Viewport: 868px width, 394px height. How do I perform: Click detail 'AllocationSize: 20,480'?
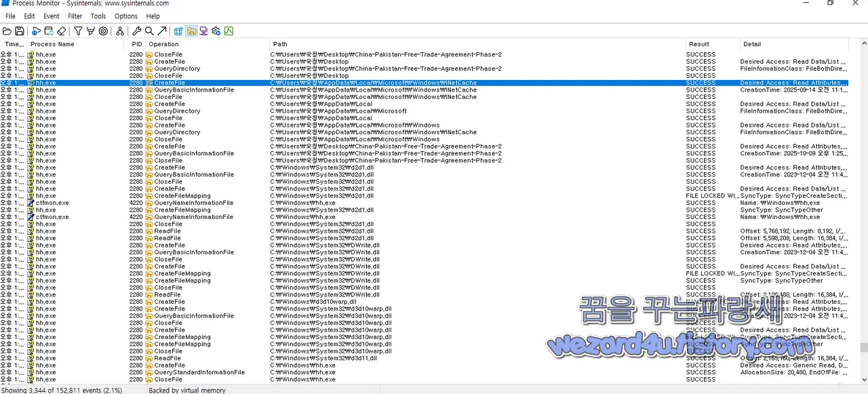[x=793, y=372]
